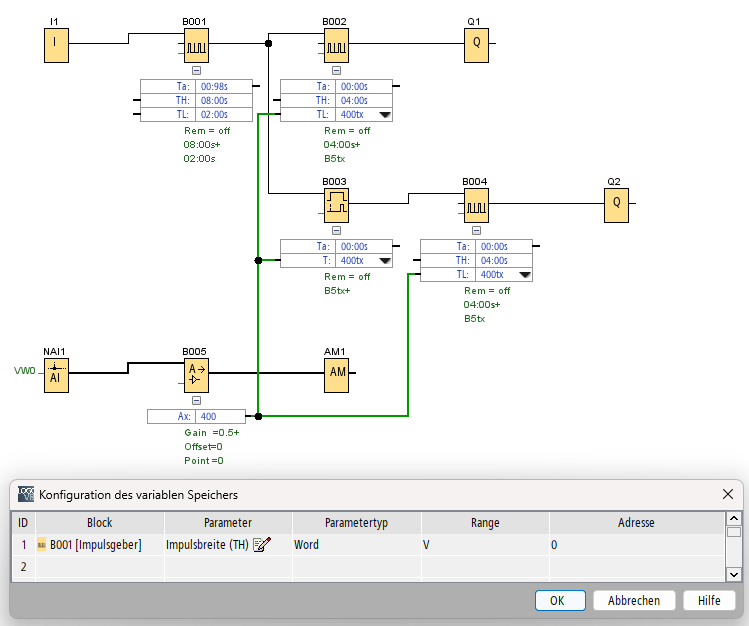This screenshot has width=749, height=626.
Task: Click the AM1 analog flag block
Action: coord(336,374)
